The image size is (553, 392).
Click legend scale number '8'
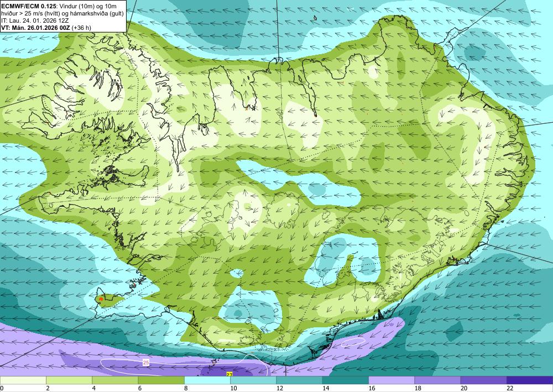[186, 389]
